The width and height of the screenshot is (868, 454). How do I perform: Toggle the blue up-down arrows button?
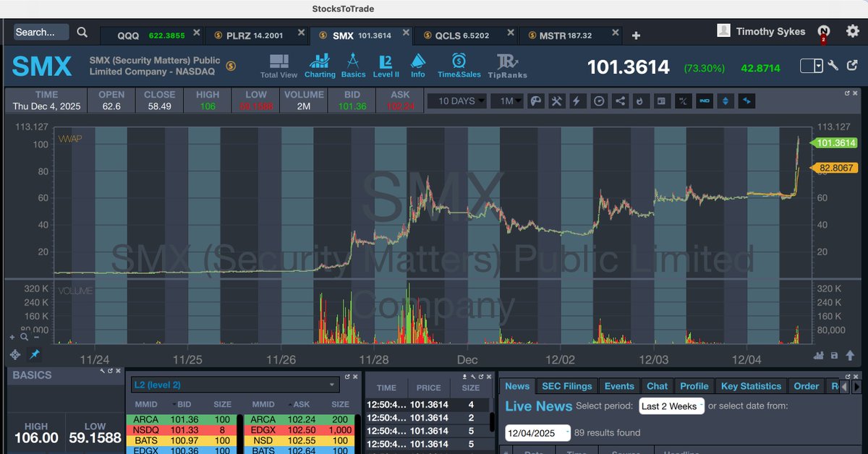pyautogui.click(x=725, y=101)
